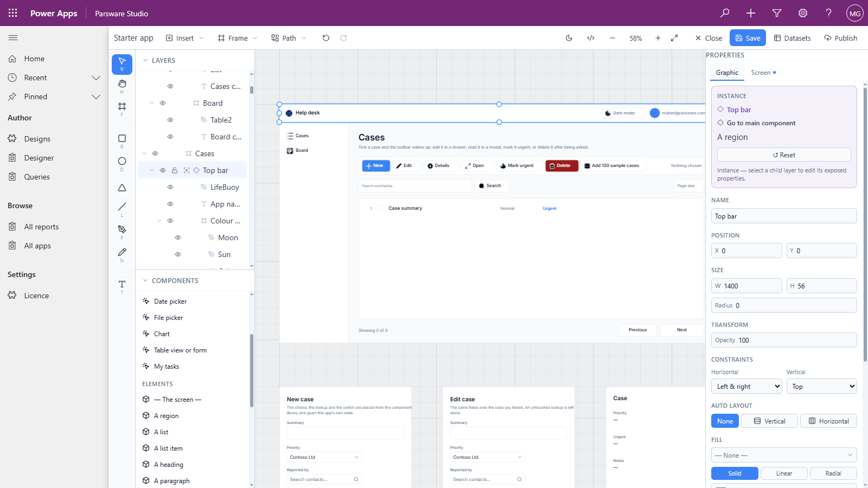Select the Move (V) tool

[x=122, y=64]
